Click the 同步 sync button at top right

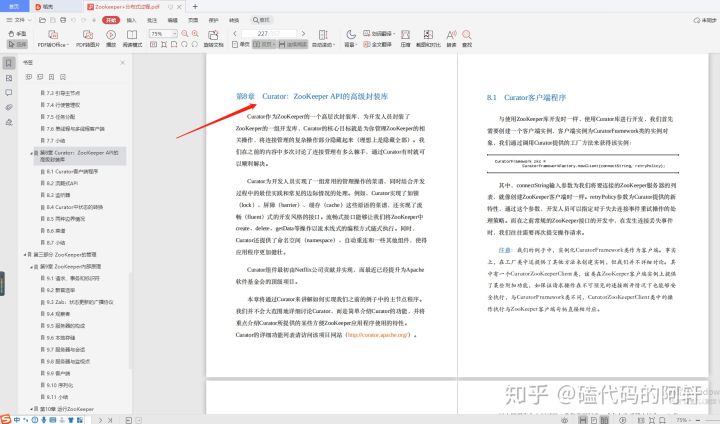(705, 20)
